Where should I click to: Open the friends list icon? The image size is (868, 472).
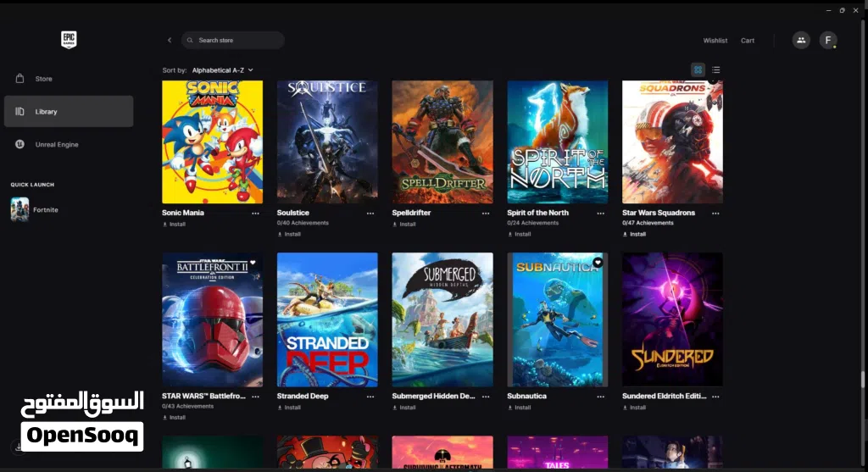coord(800,40)
